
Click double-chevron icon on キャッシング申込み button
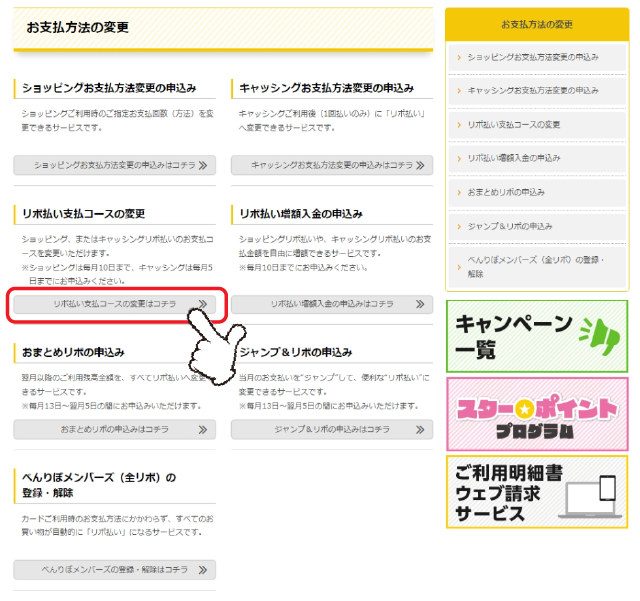coord(420,165)
